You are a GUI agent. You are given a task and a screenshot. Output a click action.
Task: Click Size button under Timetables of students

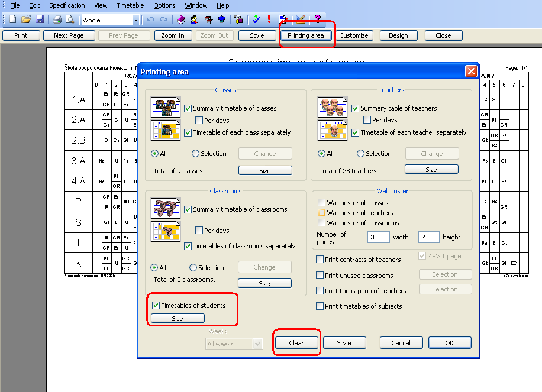pyautogui.click(x=178, y=318)
